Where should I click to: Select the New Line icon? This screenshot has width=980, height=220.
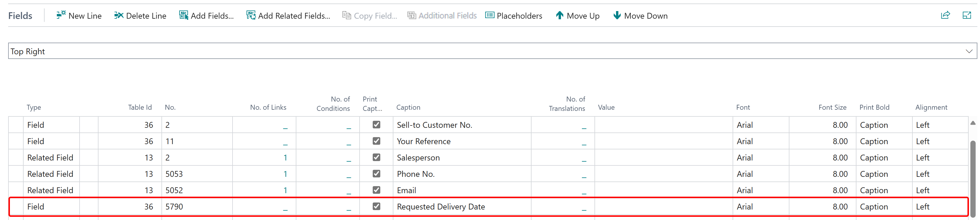pos(61,15)
